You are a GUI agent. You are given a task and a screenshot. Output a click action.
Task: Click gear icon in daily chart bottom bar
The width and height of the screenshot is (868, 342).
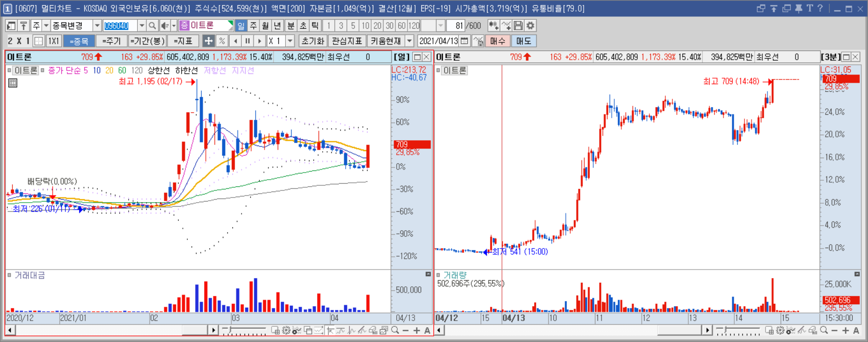(x=286, y=331)
